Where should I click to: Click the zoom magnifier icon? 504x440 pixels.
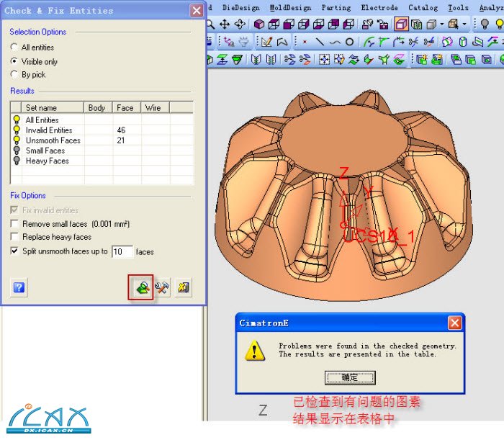pos(210,24)
